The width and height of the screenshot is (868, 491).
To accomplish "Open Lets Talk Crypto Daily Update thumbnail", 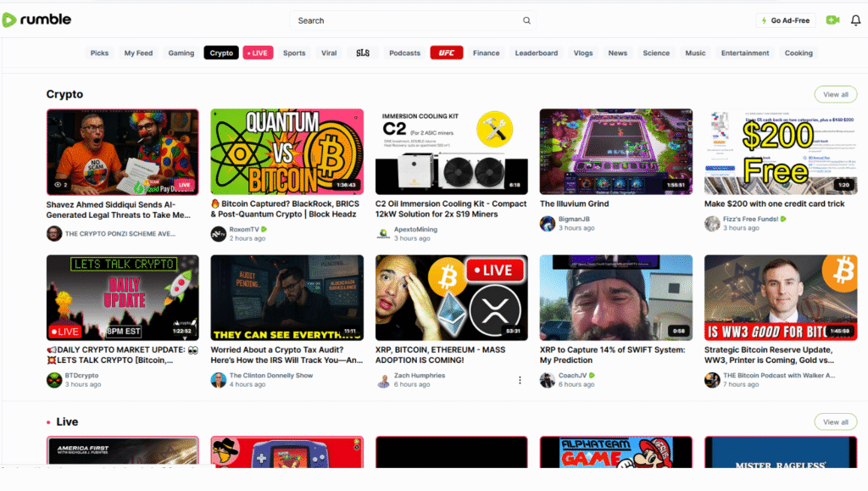I will coord(122,298).
